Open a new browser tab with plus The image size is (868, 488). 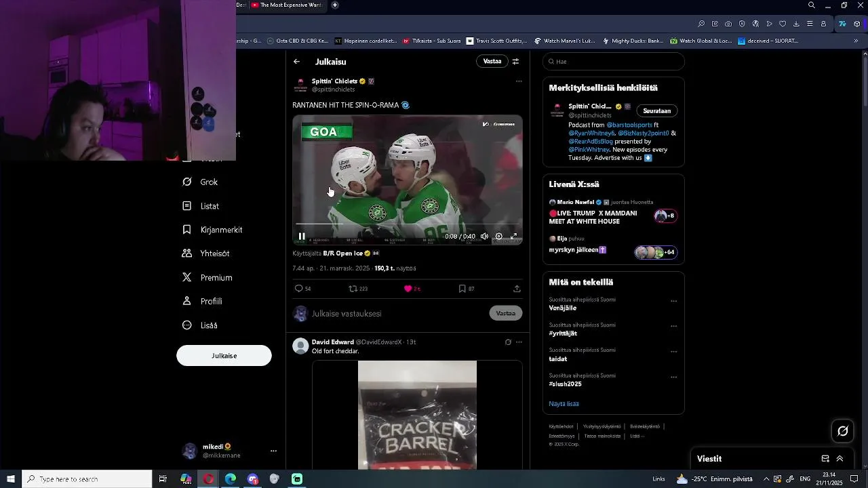(x=335, y=5)
